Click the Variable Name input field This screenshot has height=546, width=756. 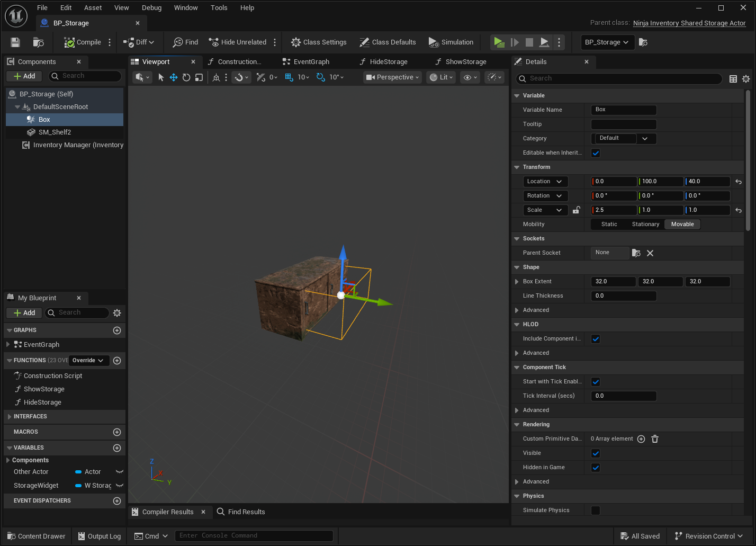coord(624,110)
